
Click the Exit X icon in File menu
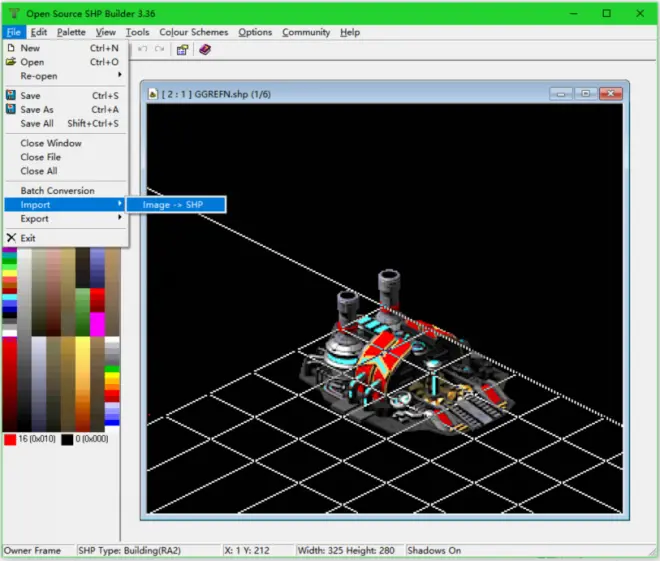pyautogui.click(x=11, y=238)
